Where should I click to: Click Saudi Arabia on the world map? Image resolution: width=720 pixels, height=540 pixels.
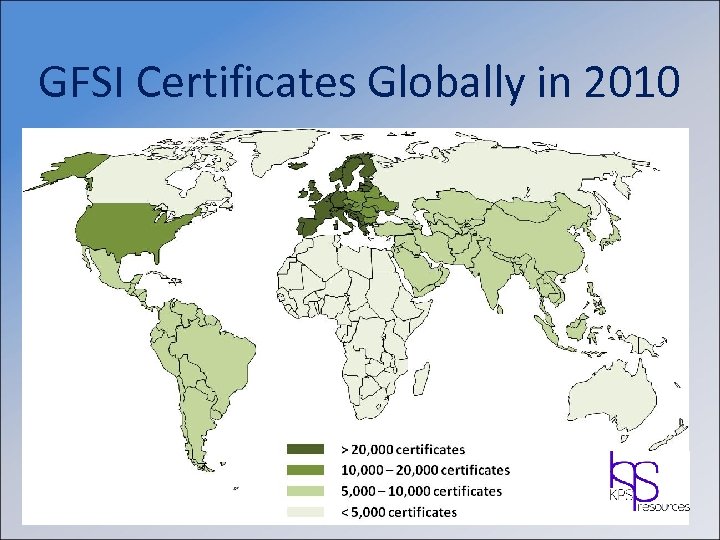422,270
